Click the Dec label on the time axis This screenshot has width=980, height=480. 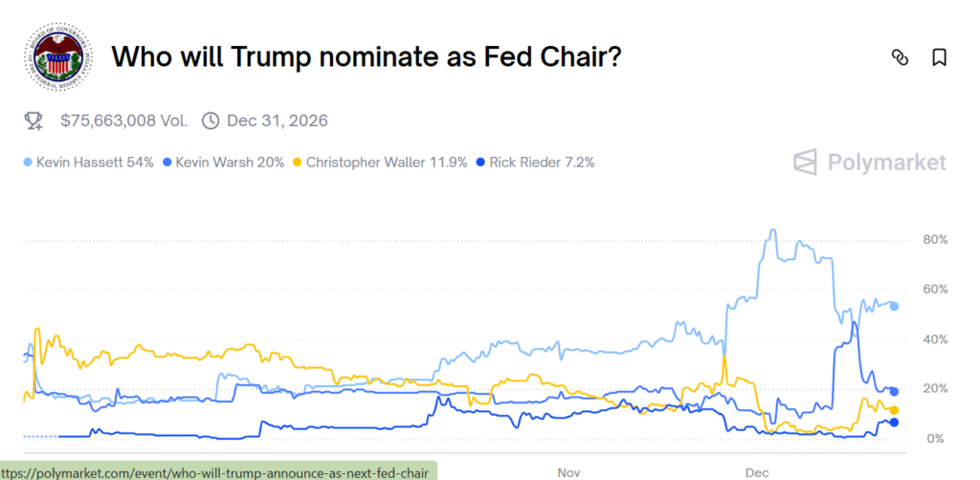757,471
